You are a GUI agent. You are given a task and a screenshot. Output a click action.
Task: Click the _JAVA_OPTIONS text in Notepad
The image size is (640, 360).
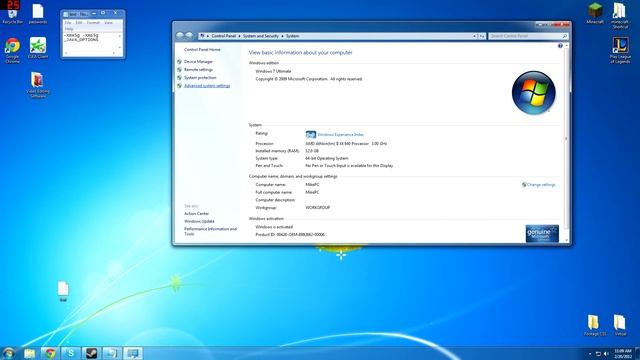(x=82, y=40)
